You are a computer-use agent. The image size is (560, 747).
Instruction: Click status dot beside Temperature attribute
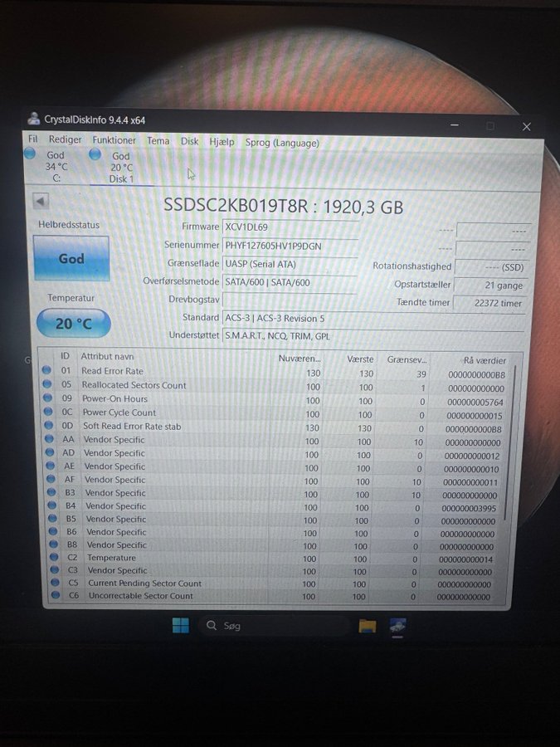pyautogui.click(x=47, y=558)
